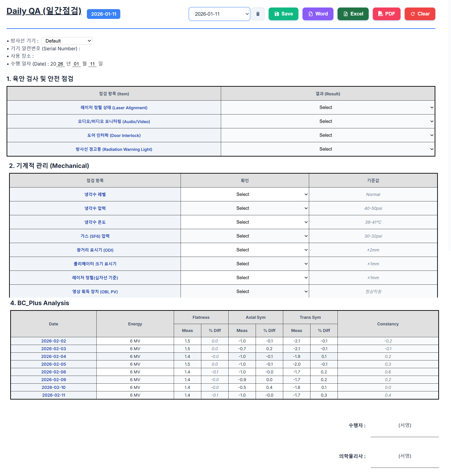Click the 2026-02-04 date cell
The image size is (451, 476).
pyautogui.click(x=54, y=357)
